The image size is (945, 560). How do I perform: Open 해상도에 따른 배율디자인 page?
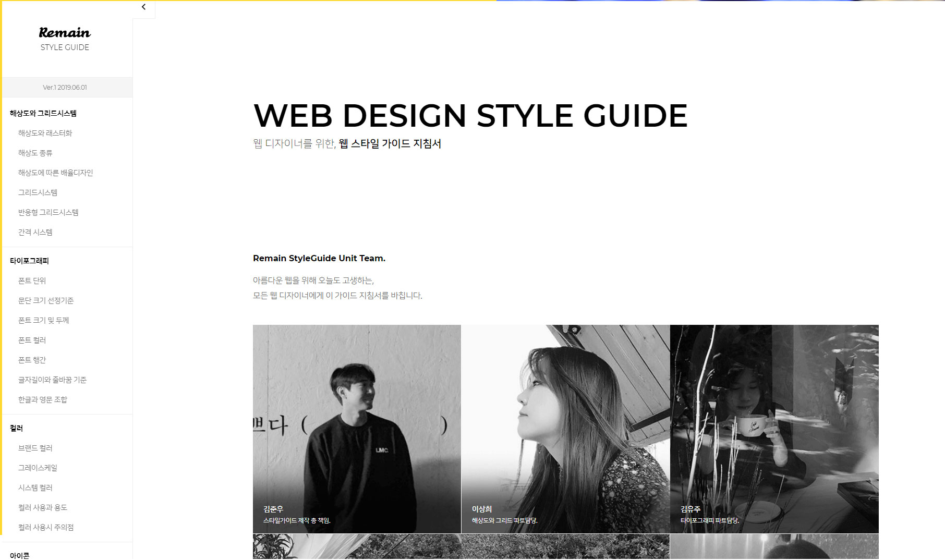coord(56,173)
